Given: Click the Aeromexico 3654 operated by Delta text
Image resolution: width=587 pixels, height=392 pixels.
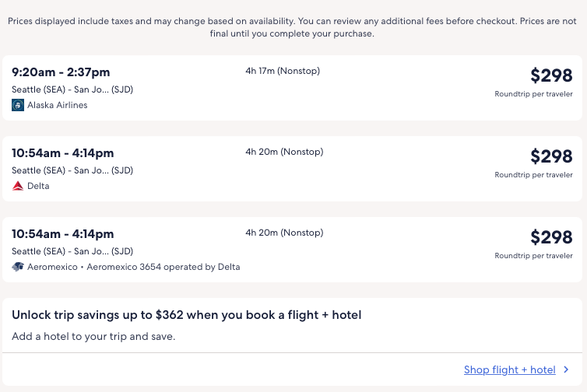Looking at the screenshot, I should (163, 267).
